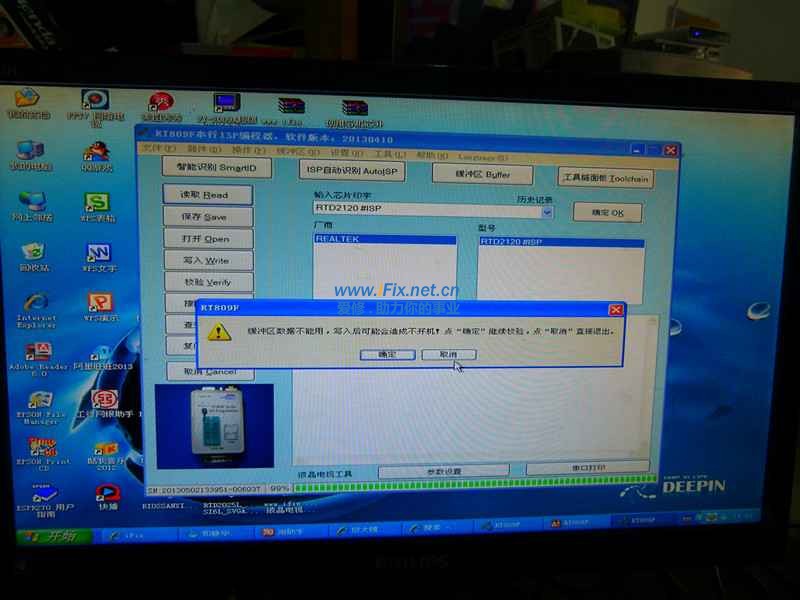The width and height of the screenshot is (800, 600).
Task: Open the Adobe Reader desktop shortcut
Action: (x=38, y=352)
